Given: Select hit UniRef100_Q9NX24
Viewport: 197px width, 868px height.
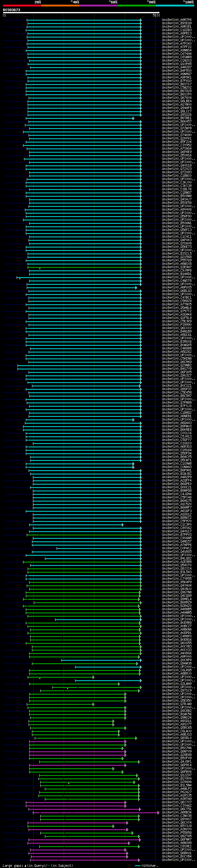Looking at the screenshot, I should pos(177,718).
